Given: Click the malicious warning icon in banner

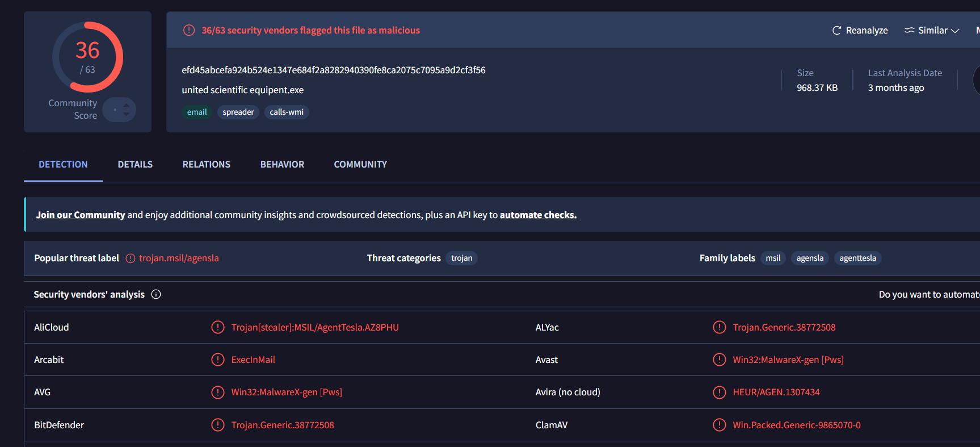Looking at the screenshot, I should point(189,30).
